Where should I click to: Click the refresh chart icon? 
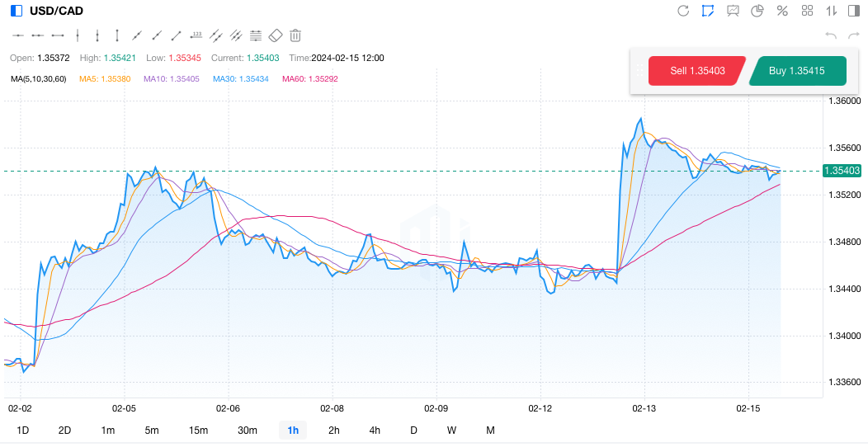[x=683, y=11]
